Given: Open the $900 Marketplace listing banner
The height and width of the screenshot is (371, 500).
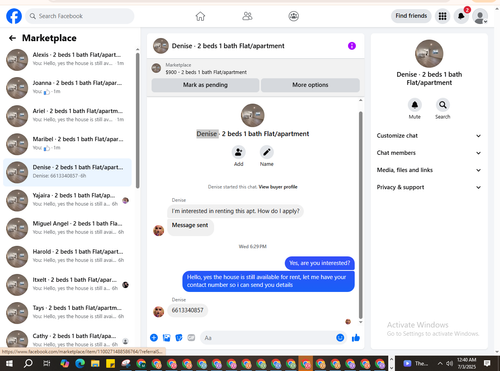Looking at the screenshot, I should [x=256, y=68].
